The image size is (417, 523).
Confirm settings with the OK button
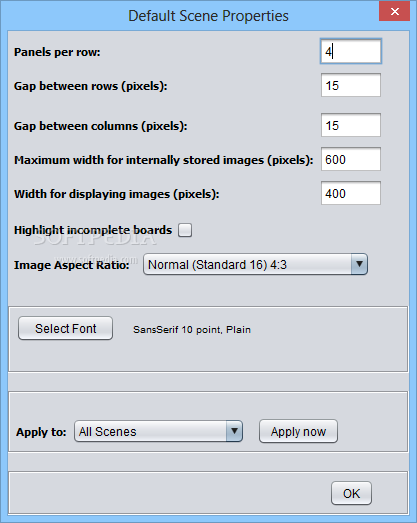click(351, 493)
